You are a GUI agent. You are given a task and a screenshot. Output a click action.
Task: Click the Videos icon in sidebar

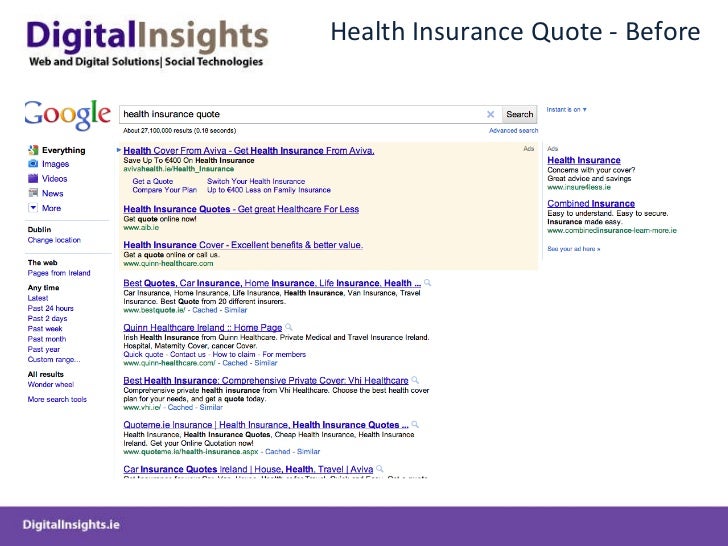pos(33,178)
